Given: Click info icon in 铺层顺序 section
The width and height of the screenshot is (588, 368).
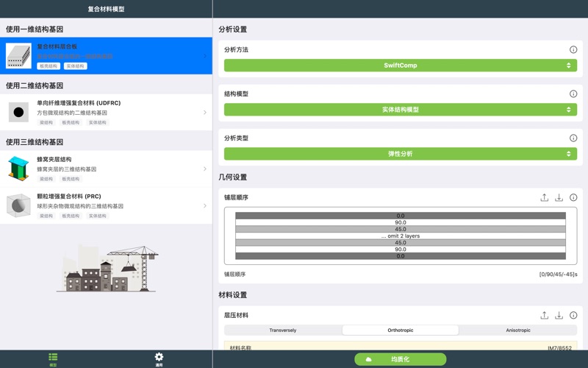Looking at the screenshot, I should (x=573, y=197).
